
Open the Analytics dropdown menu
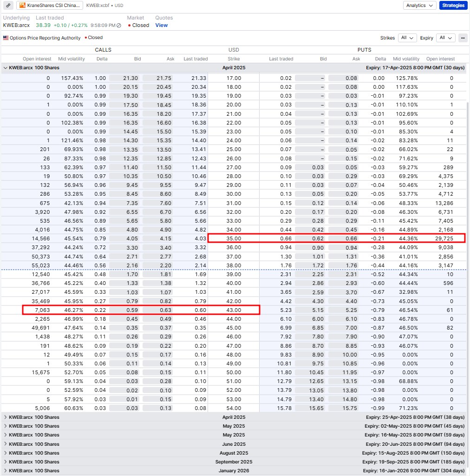(x=419, y=6)
